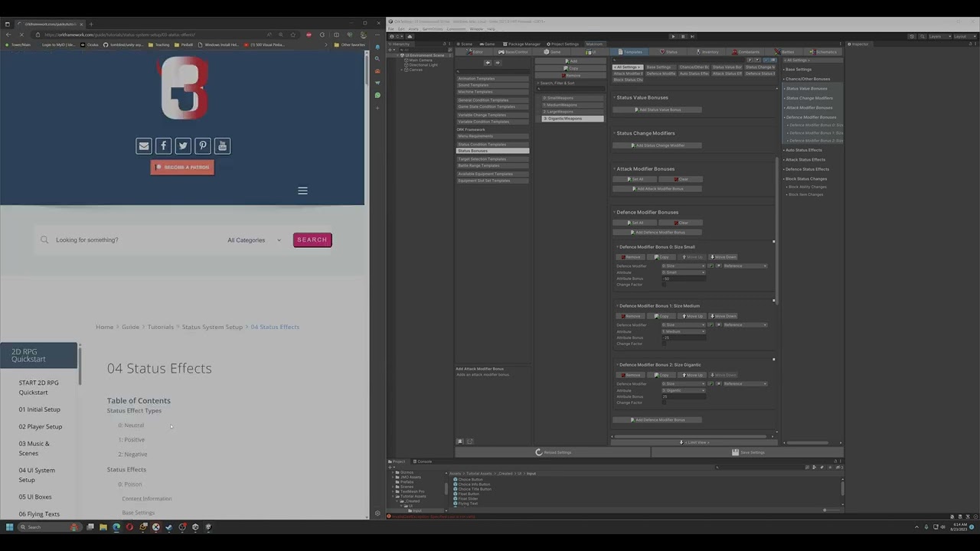This screenshot has height=551, width=980.
Task: Toggle Change Factor checkbox for Size Small bonus
Action: click(665, 285)
